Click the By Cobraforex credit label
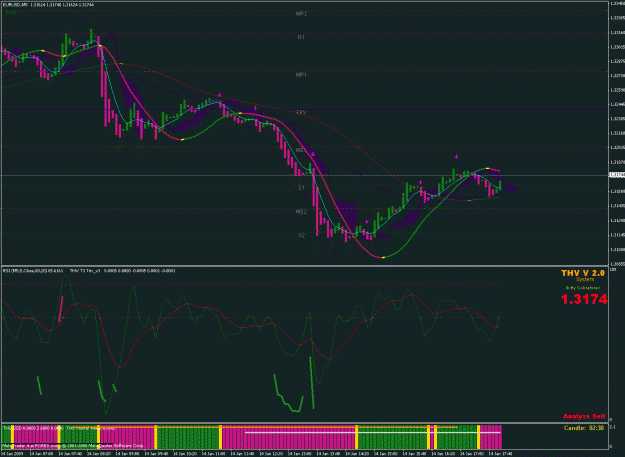Image resolution: width=625 pixels, height=457 pixels. coord(583,287)
